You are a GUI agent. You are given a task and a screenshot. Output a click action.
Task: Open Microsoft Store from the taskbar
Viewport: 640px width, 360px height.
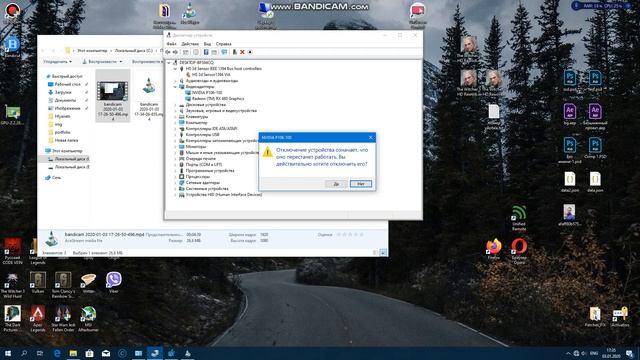click(89, 353)
